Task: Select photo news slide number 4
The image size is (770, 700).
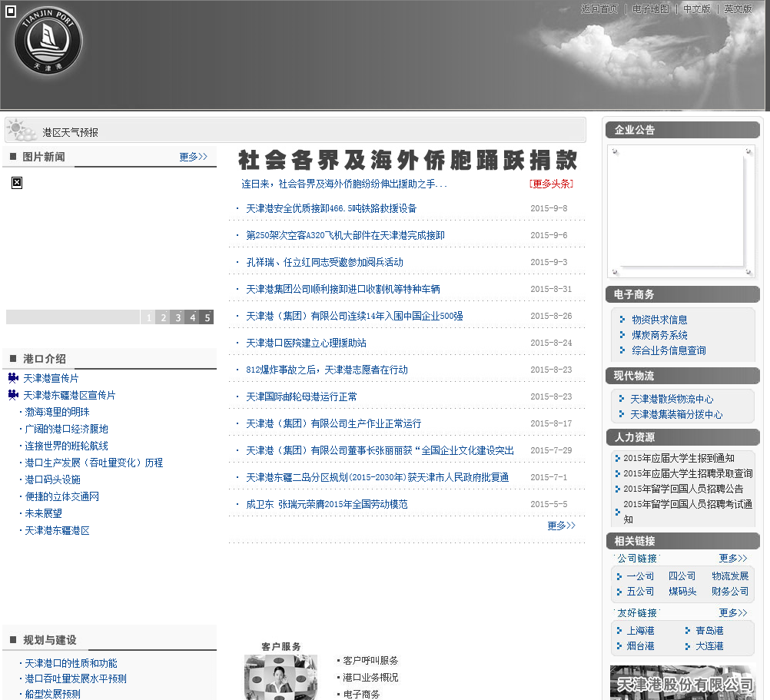Action: pos(192,317)
